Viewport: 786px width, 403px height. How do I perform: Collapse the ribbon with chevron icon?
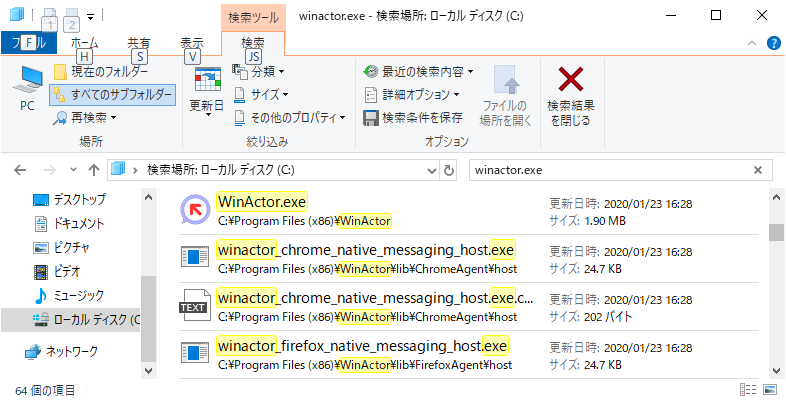[x=751, y=43]
